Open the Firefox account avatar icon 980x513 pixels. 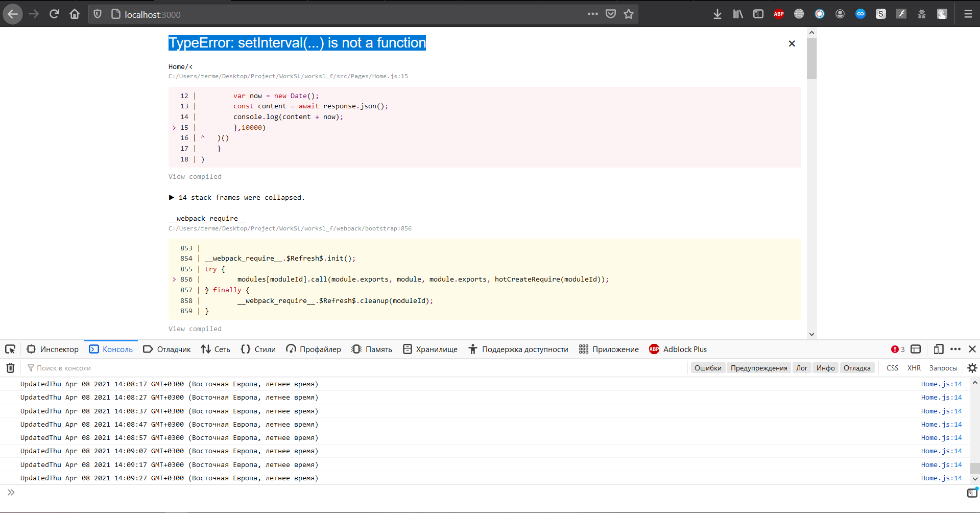pyautogui.click(x=840, y=14)
